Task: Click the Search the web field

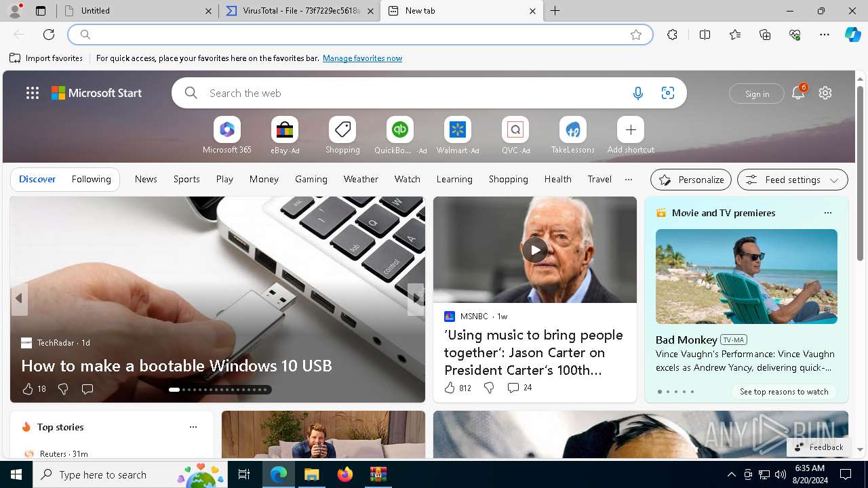Action: tap(414, 93)
